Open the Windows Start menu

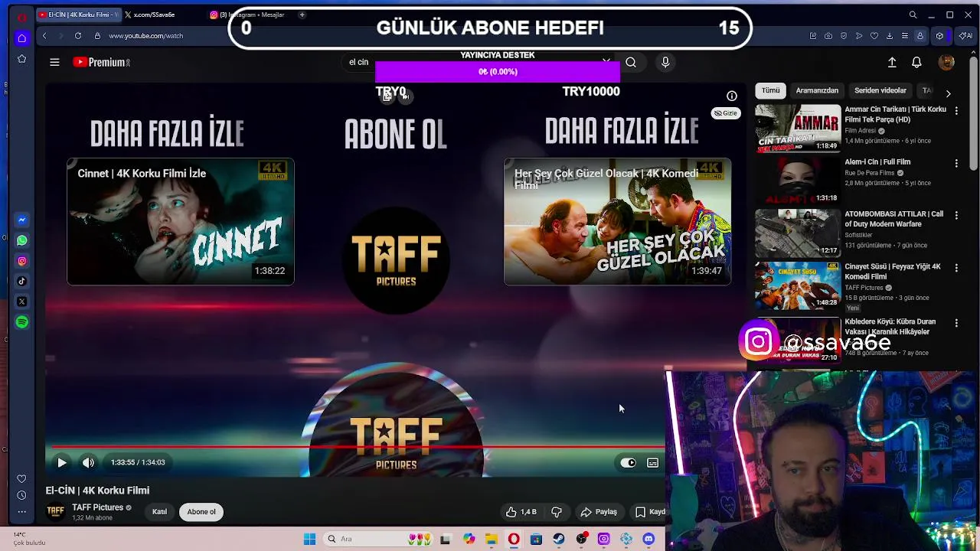[x=309, y=539]
